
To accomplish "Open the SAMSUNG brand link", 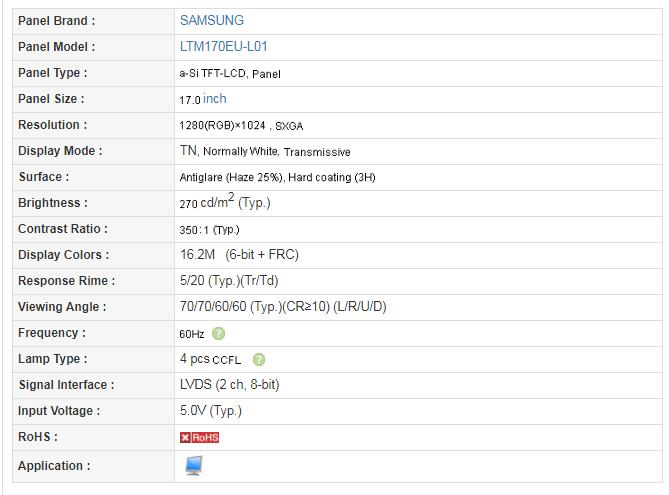I will (x=212, y=20).
